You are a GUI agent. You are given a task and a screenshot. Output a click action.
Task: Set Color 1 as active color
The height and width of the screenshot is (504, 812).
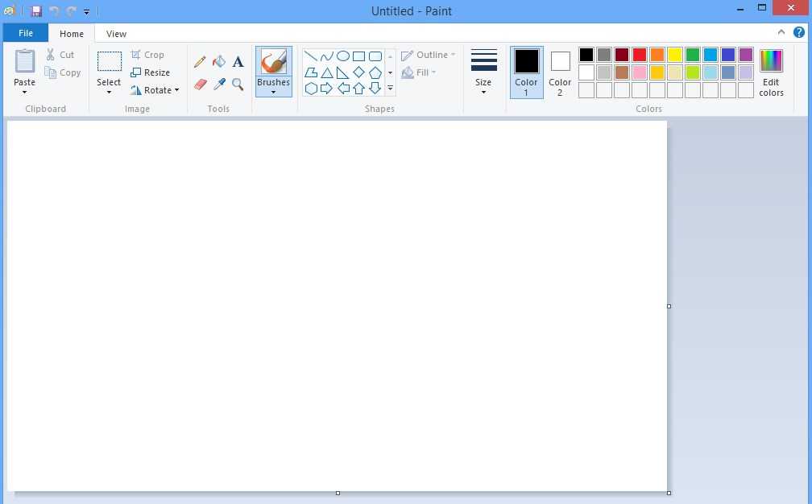[x=526, y=72]
